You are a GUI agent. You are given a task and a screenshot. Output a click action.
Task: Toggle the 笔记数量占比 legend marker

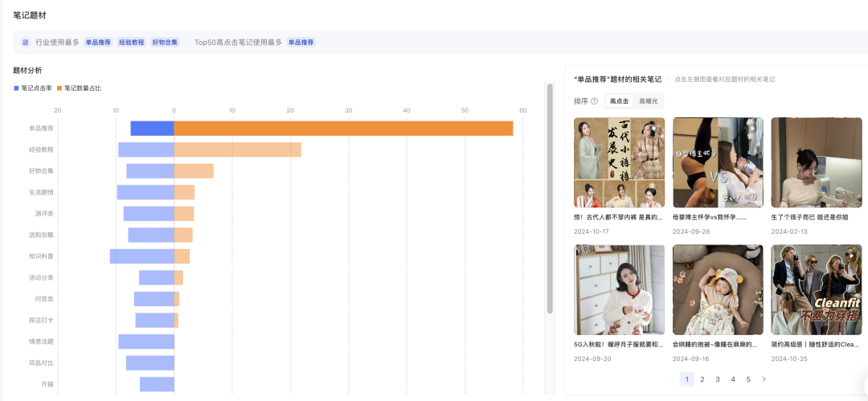coord(59,88)
